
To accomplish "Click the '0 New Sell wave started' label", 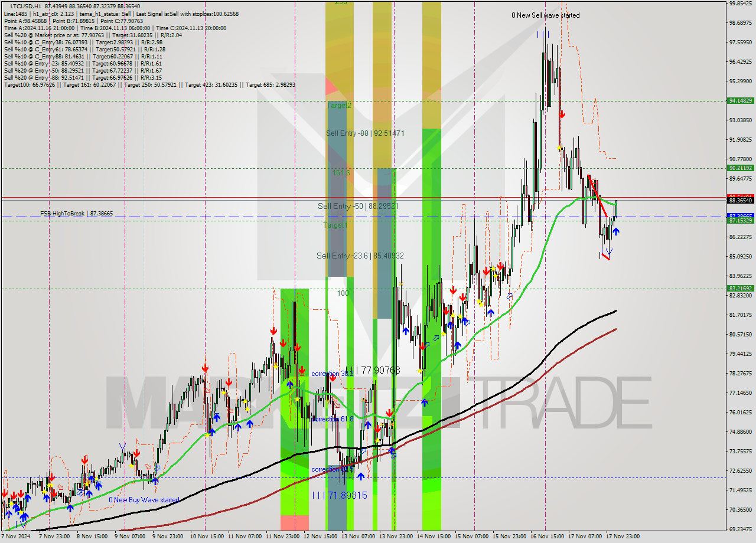I will coord(545,15).
